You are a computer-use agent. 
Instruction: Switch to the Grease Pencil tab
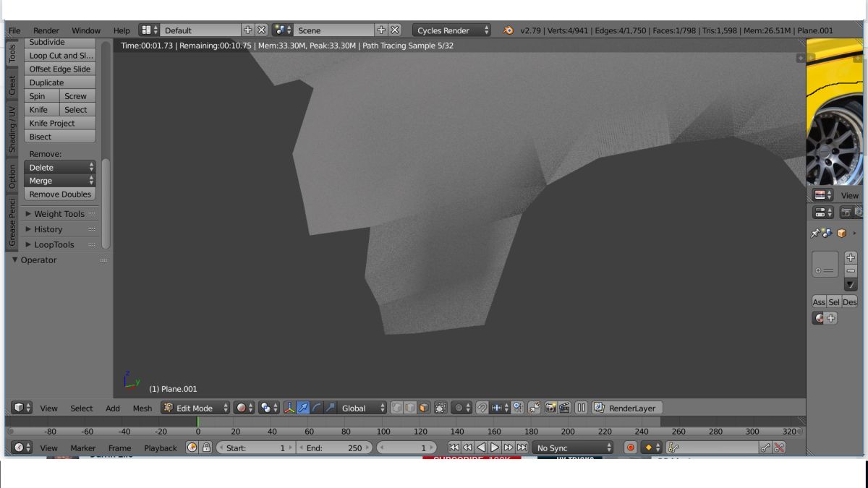pyautogui.click(x=12, y=223)
